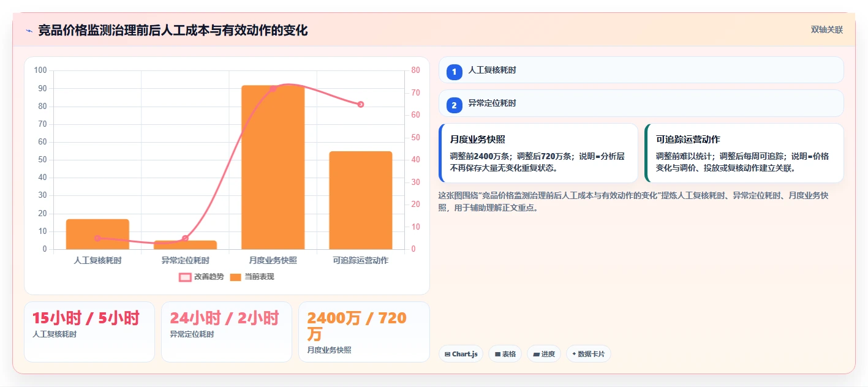Click the x-axis label 人工复核耗时
Viewport: 868px width, 387px height.
point(97,260)
